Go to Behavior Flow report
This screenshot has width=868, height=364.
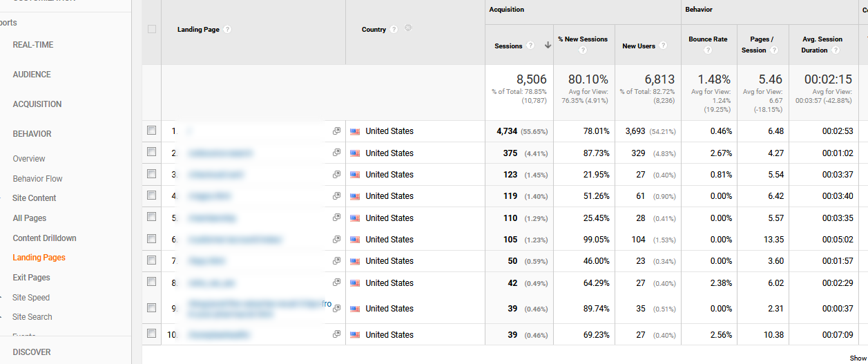point(37,179)
